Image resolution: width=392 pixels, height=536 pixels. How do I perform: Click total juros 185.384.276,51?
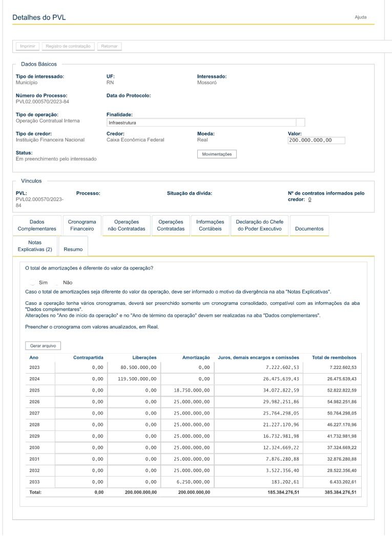(283, 492)
